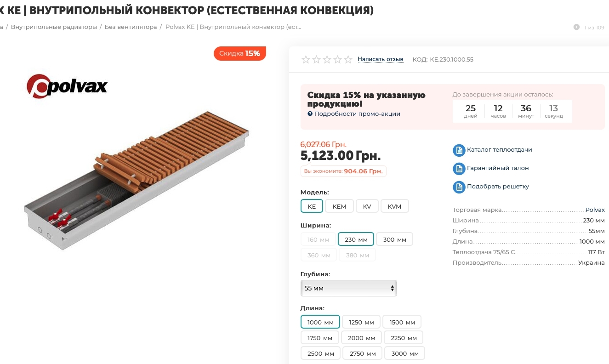The image size is (609, 364).
Task: Click the first rating star
Action: tap(306, 59)
